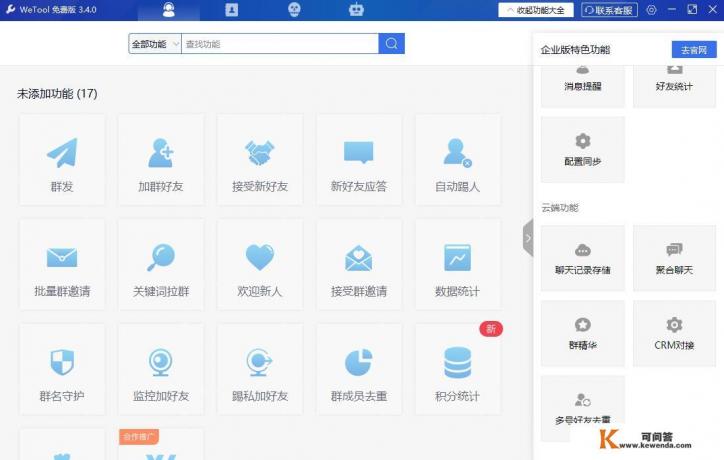The height and width of the screenshot is (460, 724).
Task: Switch to the person avatar tab
Action: (169, 10)
